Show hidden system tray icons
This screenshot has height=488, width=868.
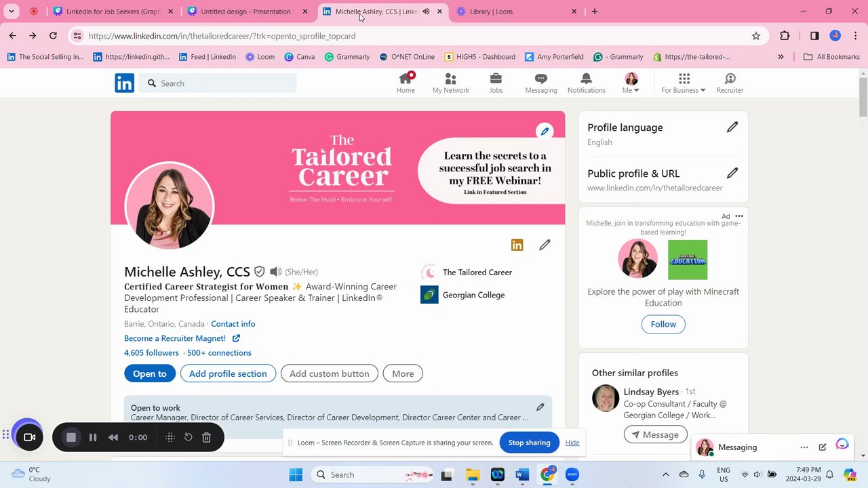tap(665, 474)
